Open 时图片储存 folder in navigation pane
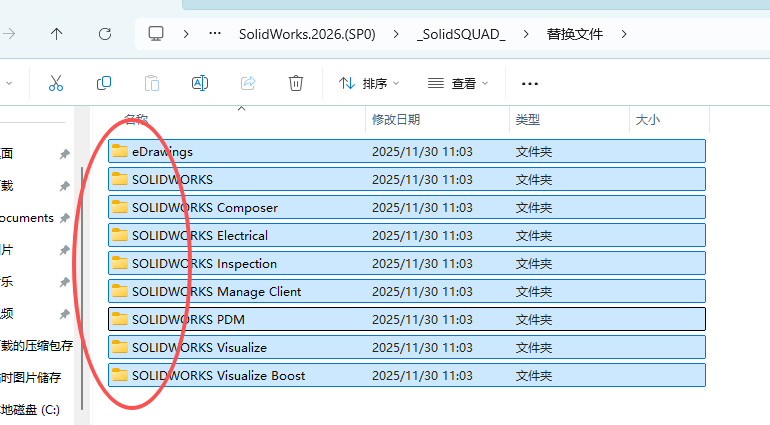The image size is (770, 425). 30,377
